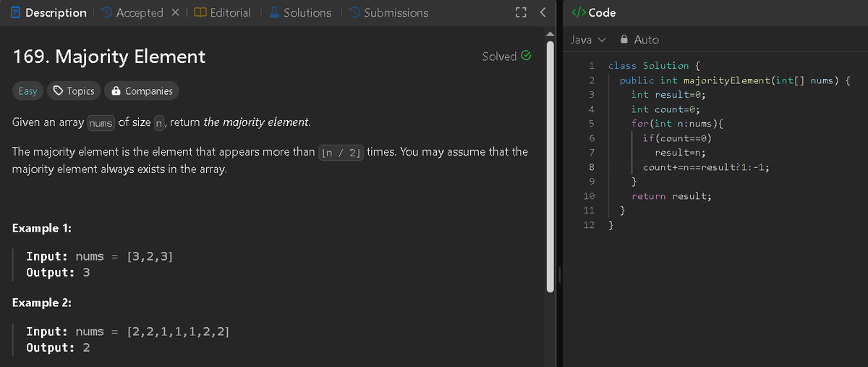The height and width of the screenshot is (367, 868).
Task: Switch to the Accepted tab
Action: 132,13
